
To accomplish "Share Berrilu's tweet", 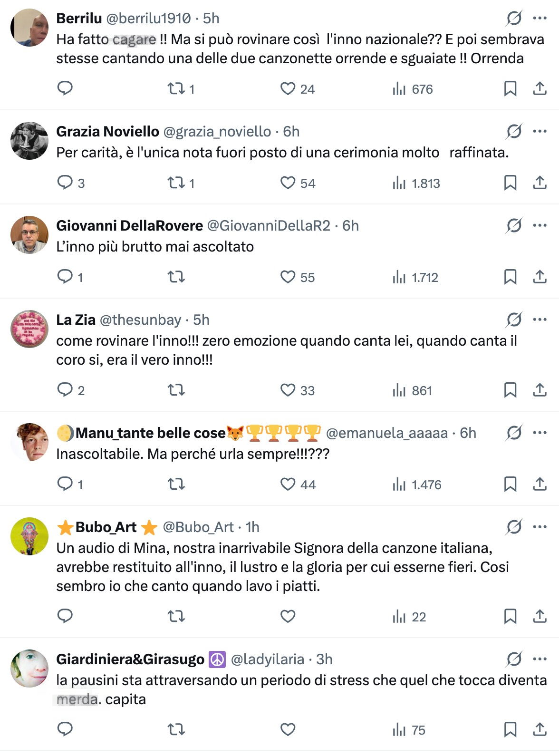I will click(x=540, y=88).
